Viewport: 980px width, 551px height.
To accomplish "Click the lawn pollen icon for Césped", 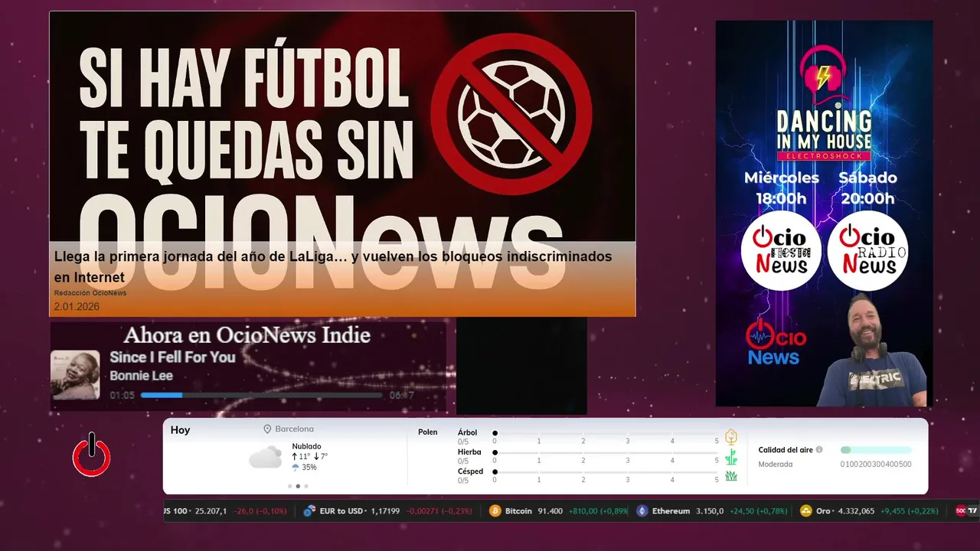I will coord(730,476).
